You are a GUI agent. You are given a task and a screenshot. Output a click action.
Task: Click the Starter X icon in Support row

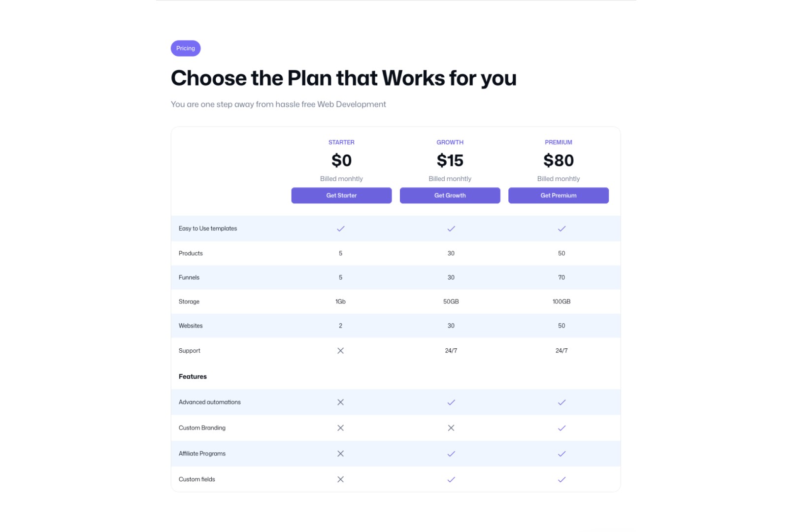coord(340,351)
